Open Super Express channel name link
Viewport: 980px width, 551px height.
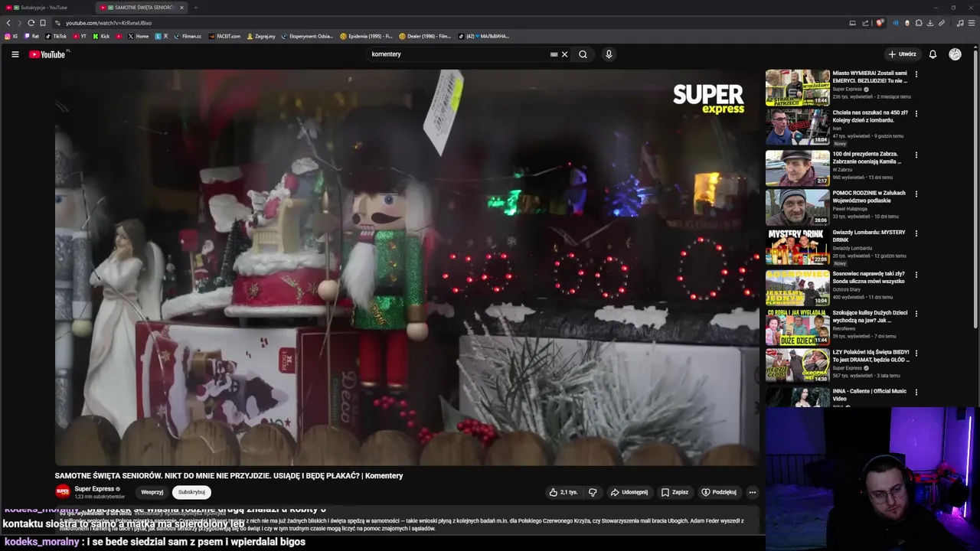pyautogui.click(x=94, y=488)
